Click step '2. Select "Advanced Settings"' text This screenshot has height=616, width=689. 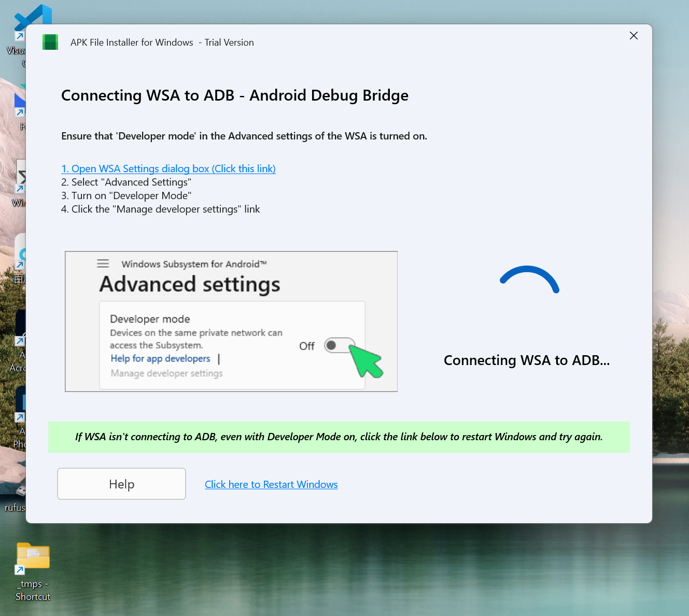click(x=126, y=182)
